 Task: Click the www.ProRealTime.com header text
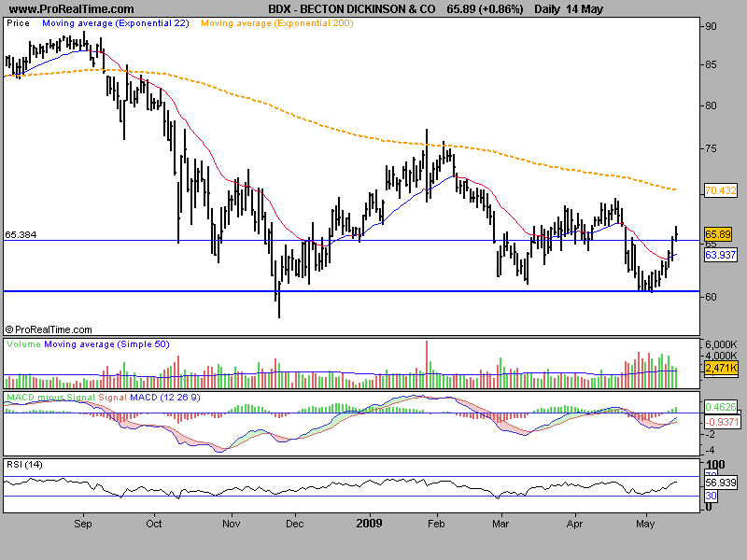click(72, 9)
